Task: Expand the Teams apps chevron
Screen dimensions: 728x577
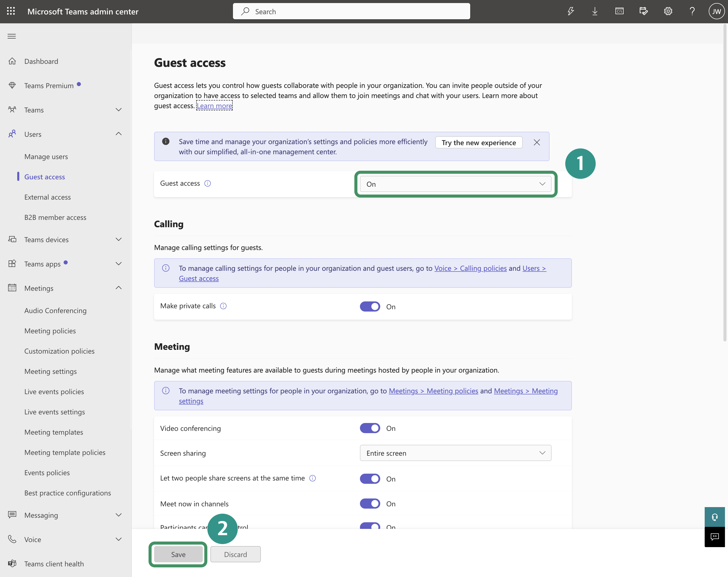Action: (x=119, y=263)
